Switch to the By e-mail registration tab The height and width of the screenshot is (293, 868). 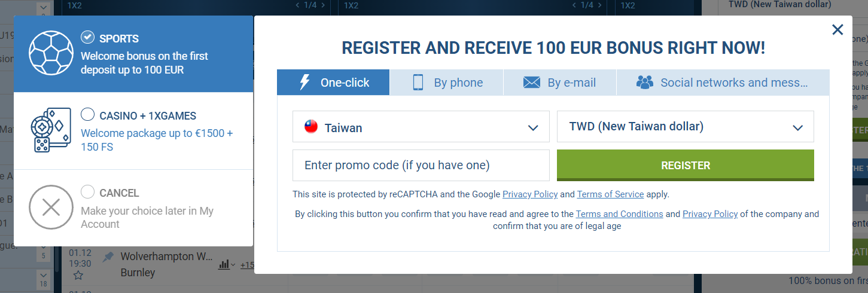click(559, 83)
